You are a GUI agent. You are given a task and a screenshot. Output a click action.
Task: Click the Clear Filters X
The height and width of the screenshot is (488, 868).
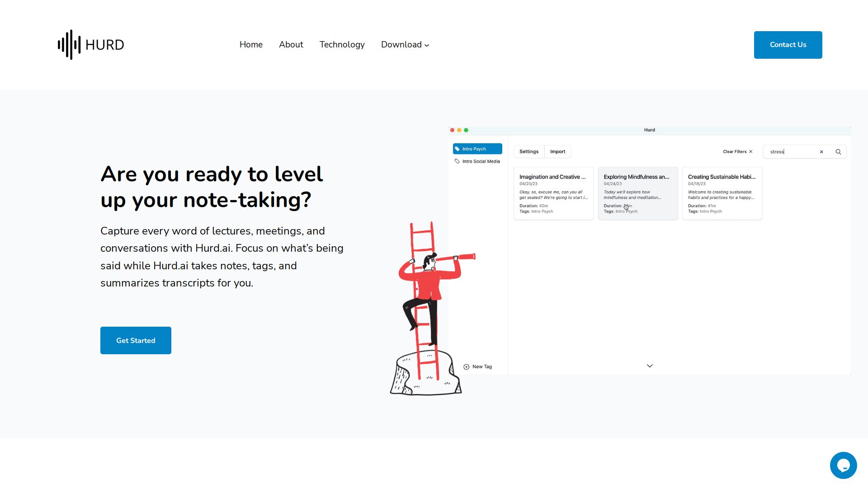[751, 152]
